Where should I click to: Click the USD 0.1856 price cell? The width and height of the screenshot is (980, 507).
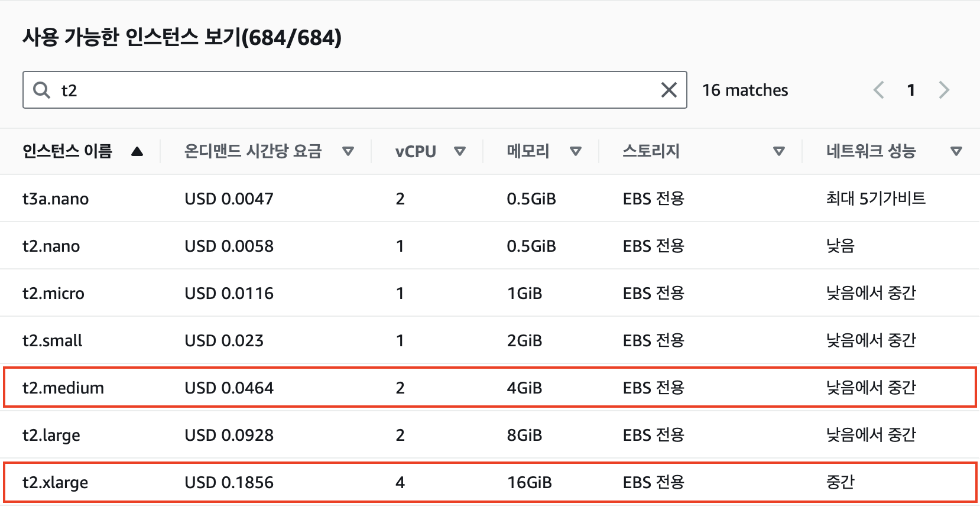click(x=229, y=482)
